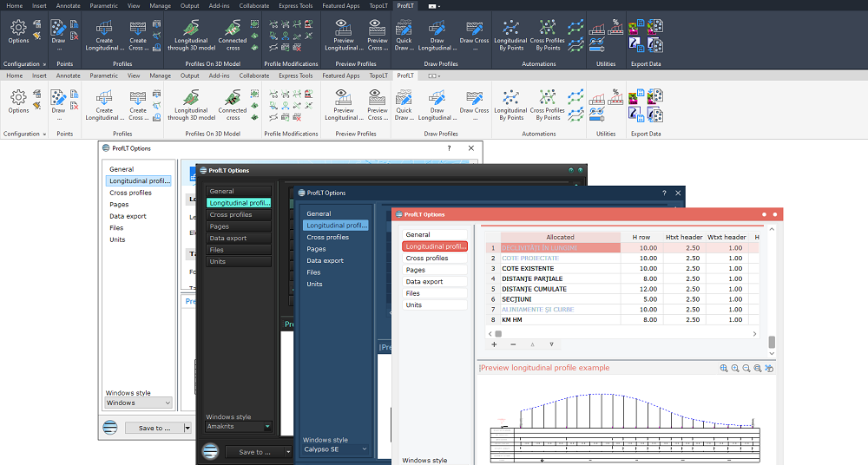Open ribbon display dropdown after dark ProfLT tab
This screenshot has width=868, height=465.
click(433, 6)
